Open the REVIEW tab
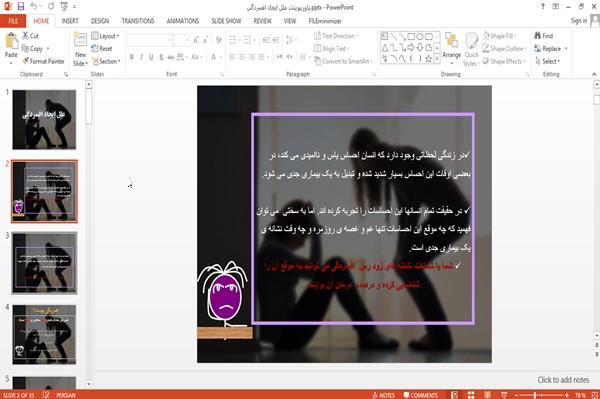Screen dimensions: 600x399 click(x=262, y=21)
